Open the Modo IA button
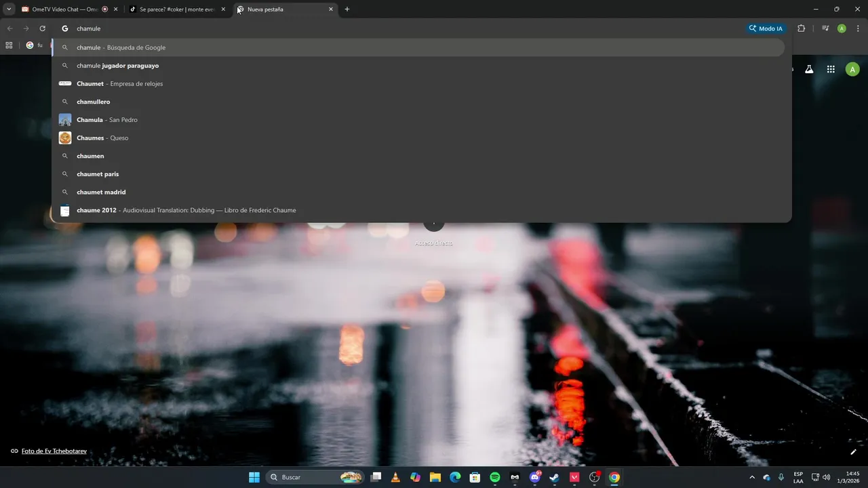This screenshot has height=488, width=868. 766,28
